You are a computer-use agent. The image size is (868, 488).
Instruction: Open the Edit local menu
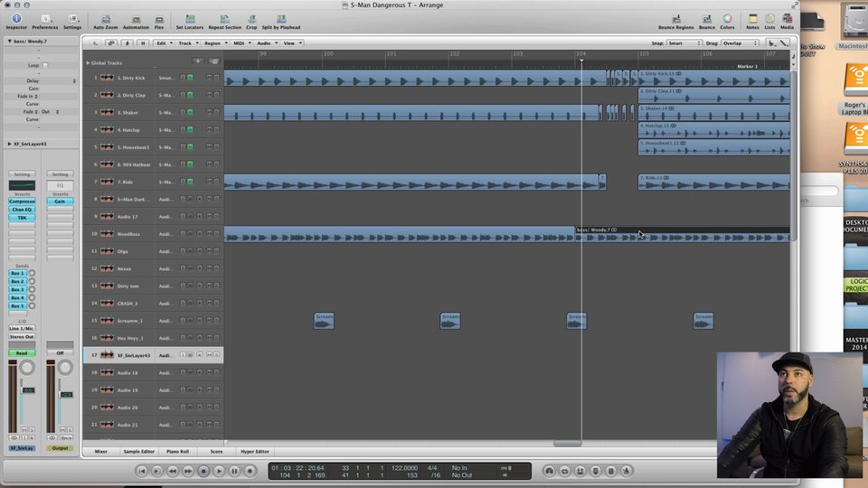pos(164,42)
